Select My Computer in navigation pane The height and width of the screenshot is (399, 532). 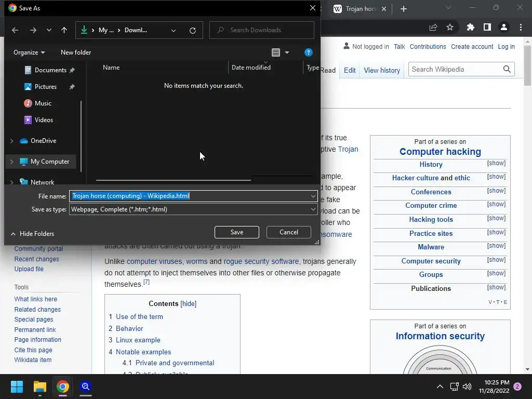(49, 162)
